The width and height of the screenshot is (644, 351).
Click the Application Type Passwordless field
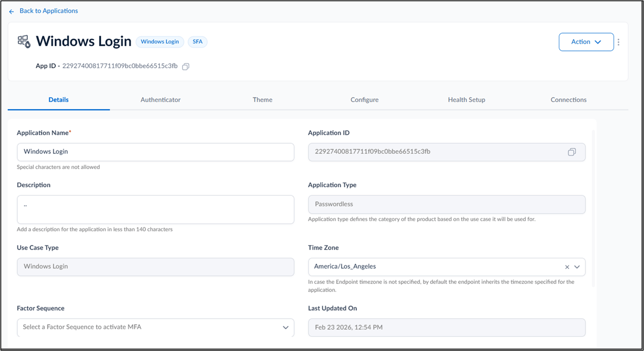(447, 204)
